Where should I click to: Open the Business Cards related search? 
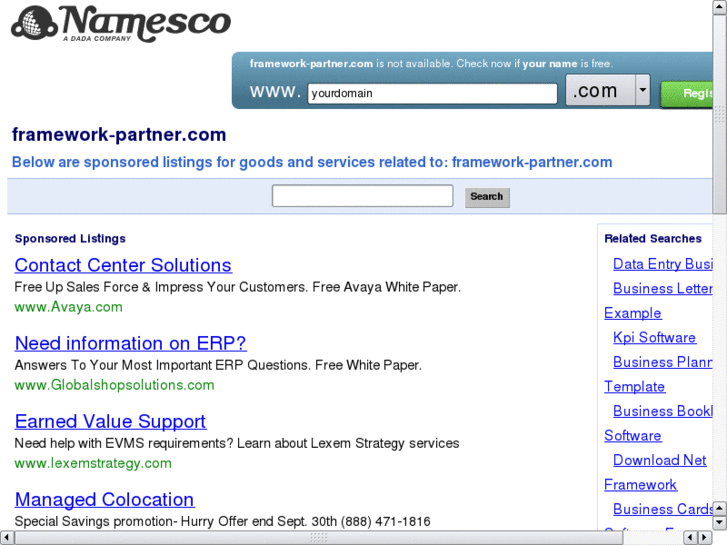point(663,509)
